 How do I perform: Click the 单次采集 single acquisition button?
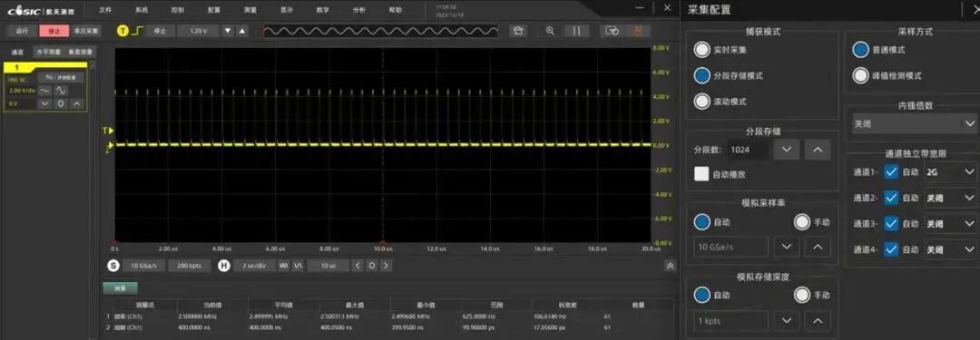coord(85,31)
